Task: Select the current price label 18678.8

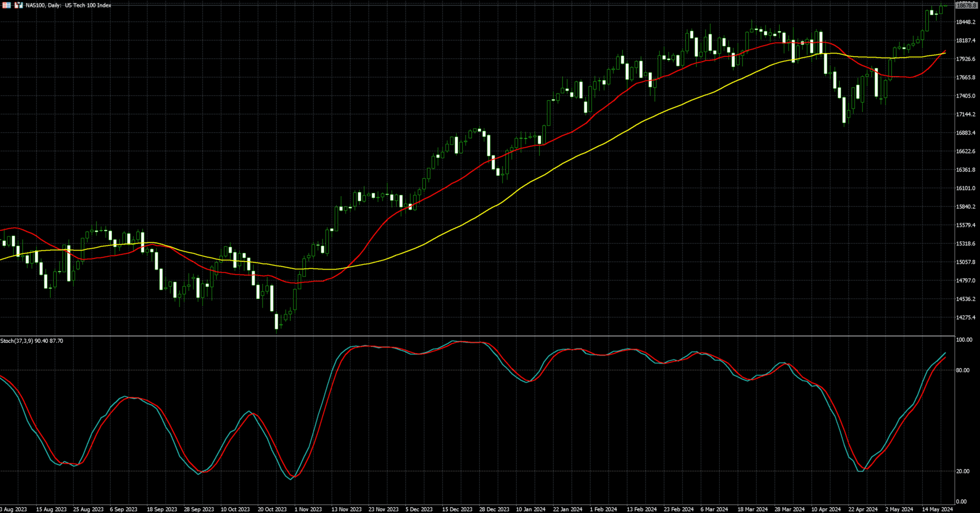Action: pyautogui.click(x=966, y=5)
